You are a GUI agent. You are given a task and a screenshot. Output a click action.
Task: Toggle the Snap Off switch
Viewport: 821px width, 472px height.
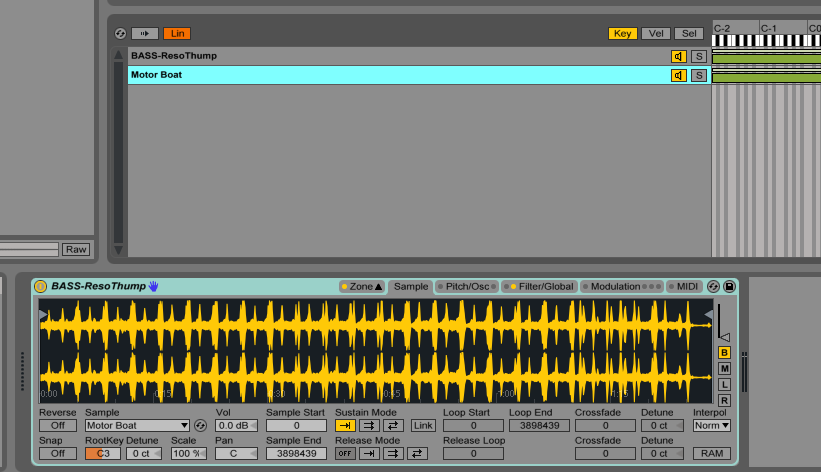click(x=57, y=453)
